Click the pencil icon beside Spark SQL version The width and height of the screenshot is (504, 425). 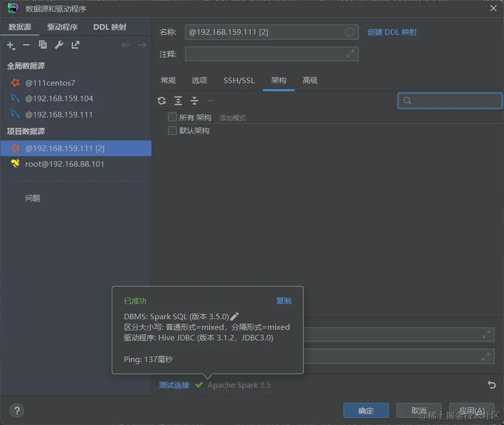pyautogui.click(x=235, y=316)
